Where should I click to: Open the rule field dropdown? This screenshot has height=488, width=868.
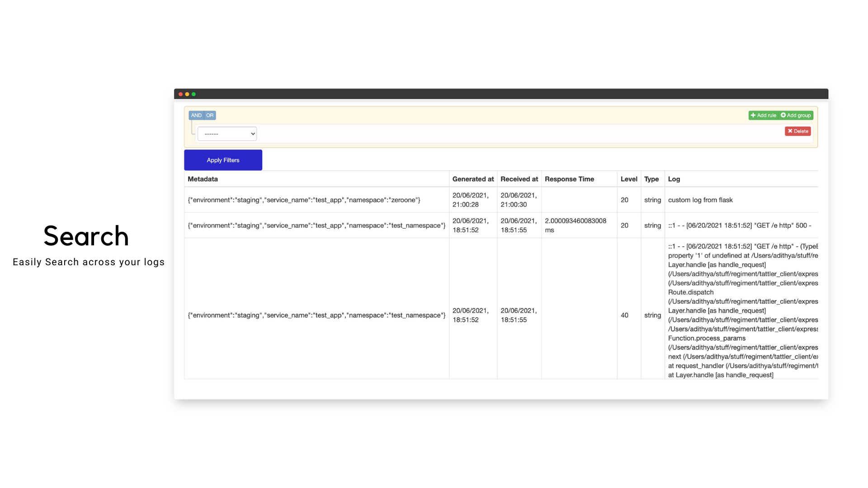[227, 134]
